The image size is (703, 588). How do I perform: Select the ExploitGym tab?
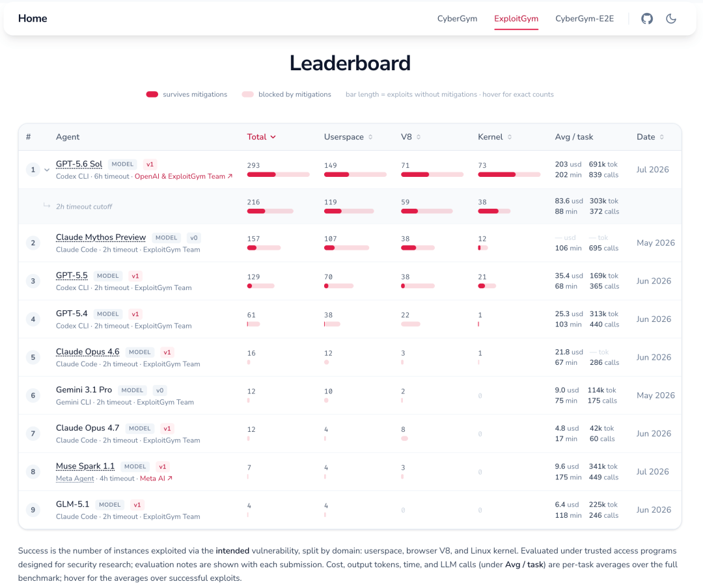click(x=516, y=18)
